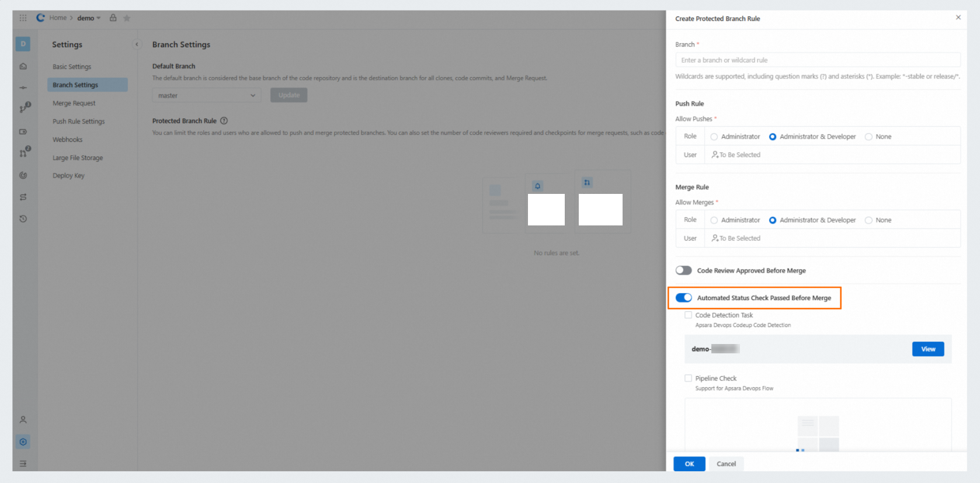This screenshot has width=980, height=483.
Task: Click the View button for demo task
Action: [928, 349]
